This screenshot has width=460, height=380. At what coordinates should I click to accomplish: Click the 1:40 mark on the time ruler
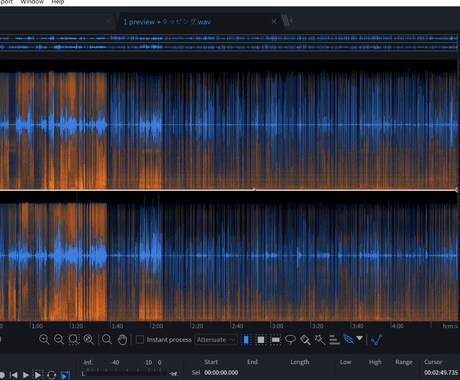click(x=117, y=326)
